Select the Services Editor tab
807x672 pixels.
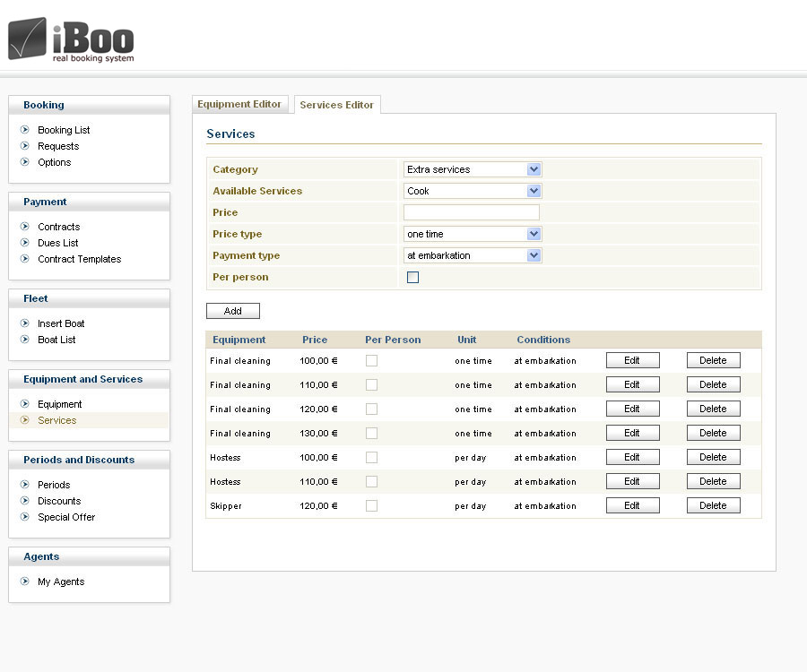tap(336, 105)
